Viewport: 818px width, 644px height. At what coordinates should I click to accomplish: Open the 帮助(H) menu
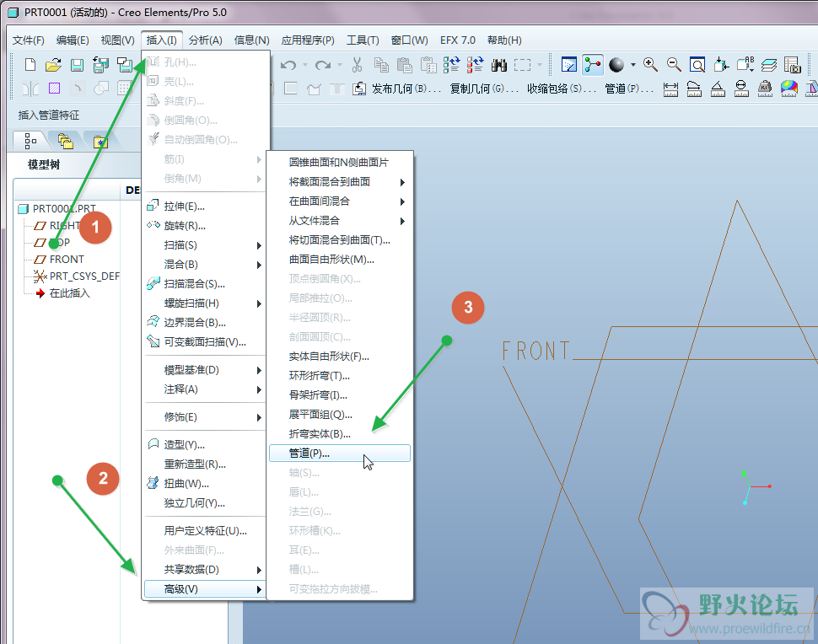tap(504, 40)
